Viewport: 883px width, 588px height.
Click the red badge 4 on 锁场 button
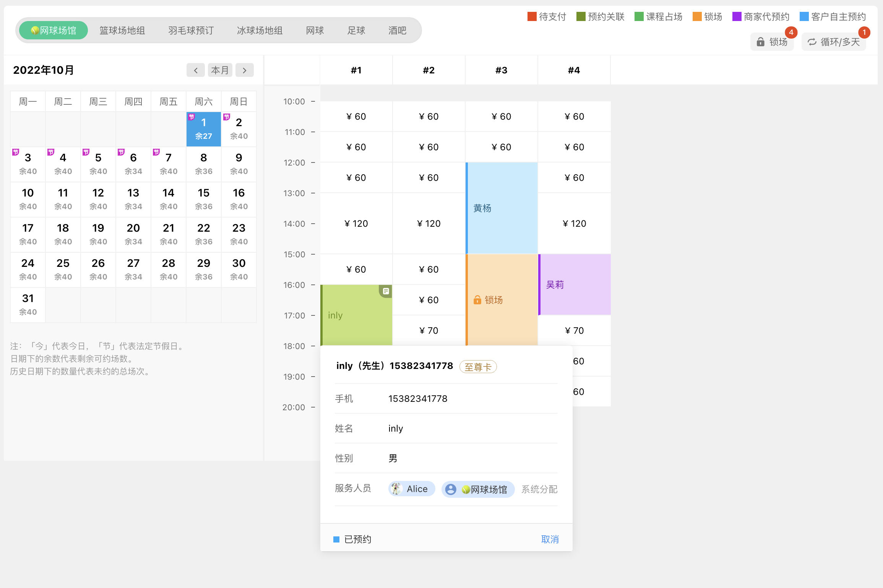tap(791, 32)
